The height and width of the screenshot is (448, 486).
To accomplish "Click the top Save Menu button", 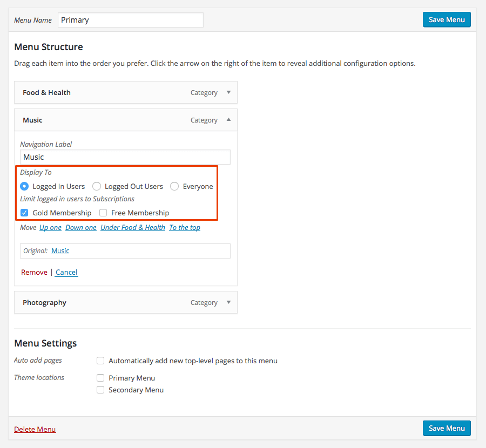I will [x=447, y=20].
